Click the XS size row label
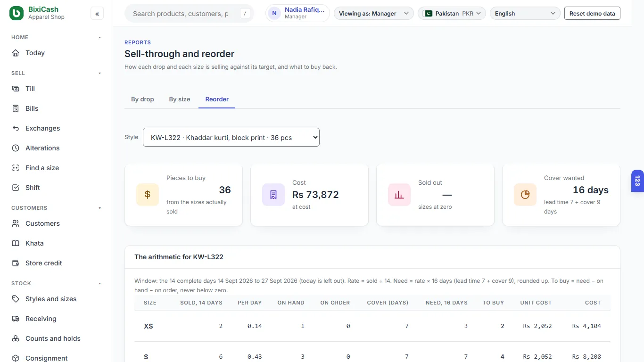The height and width of the screenshot is (362, 644). (149, 326)
